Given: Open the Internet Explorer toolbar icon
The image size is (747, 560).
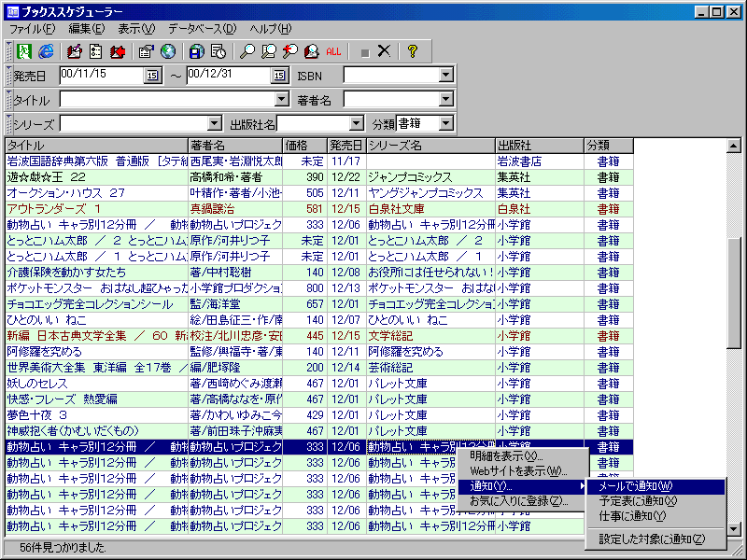Looking at the screenshot, I should 46,51.
